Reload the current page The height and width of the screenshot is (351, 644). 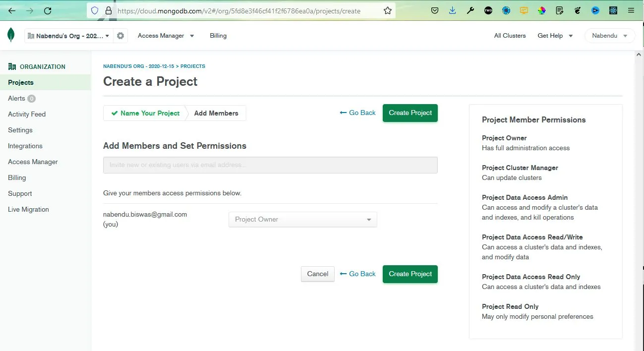(x=48, y=10)
